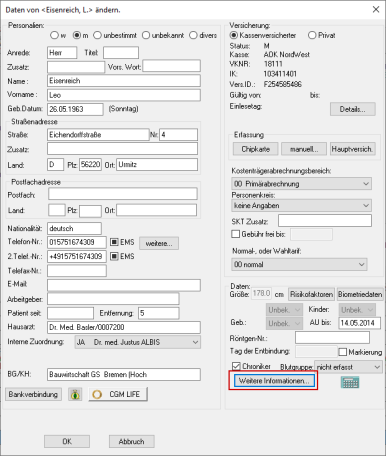Click the Entfernung field
The width and height of the screenshot is (386, 456).
click(x=159, y=313)
